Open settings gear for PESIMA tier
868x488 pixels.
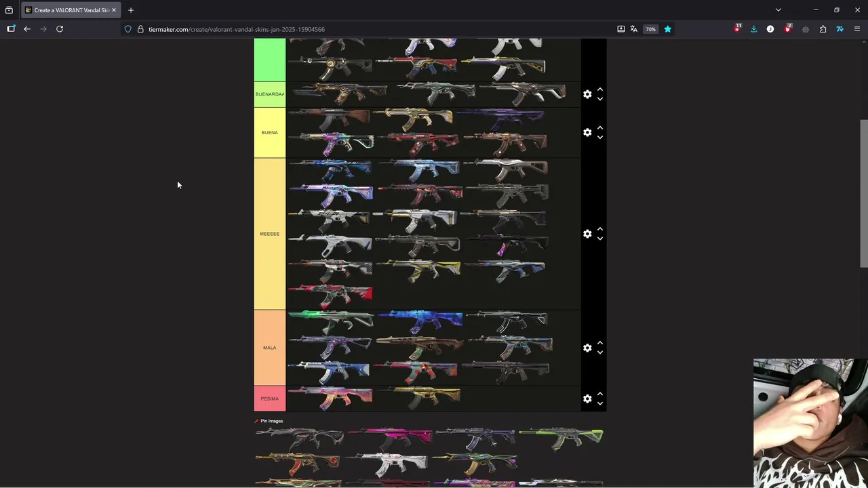pos(587,399)
